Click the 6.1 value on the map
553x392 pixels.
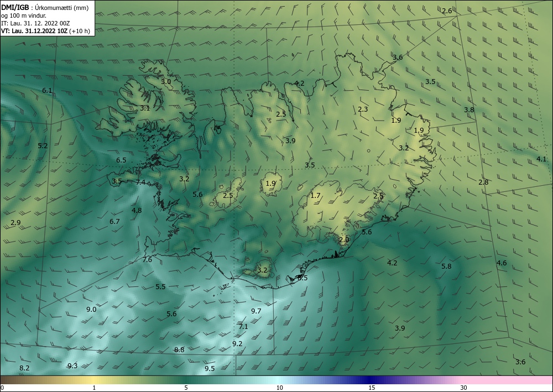click(47, 91)
